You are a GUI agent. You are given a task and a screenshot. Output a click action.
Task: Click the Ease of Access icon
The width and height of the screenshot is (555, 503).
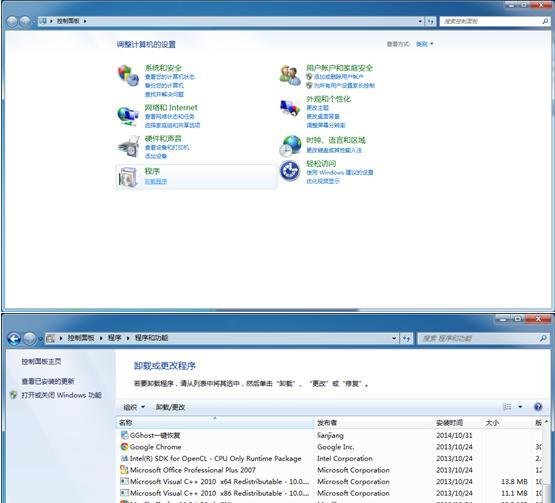[290, 171]
